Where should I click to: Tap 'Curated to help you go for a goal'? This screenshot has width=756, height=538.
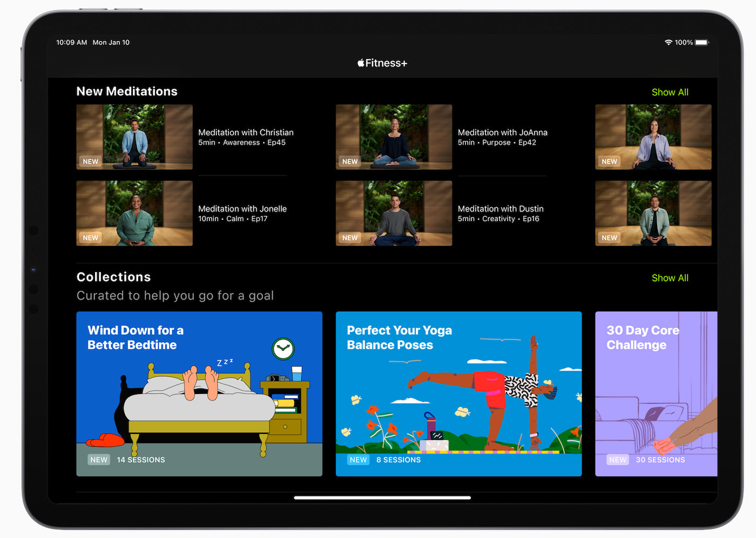click(x=175, y=296)
